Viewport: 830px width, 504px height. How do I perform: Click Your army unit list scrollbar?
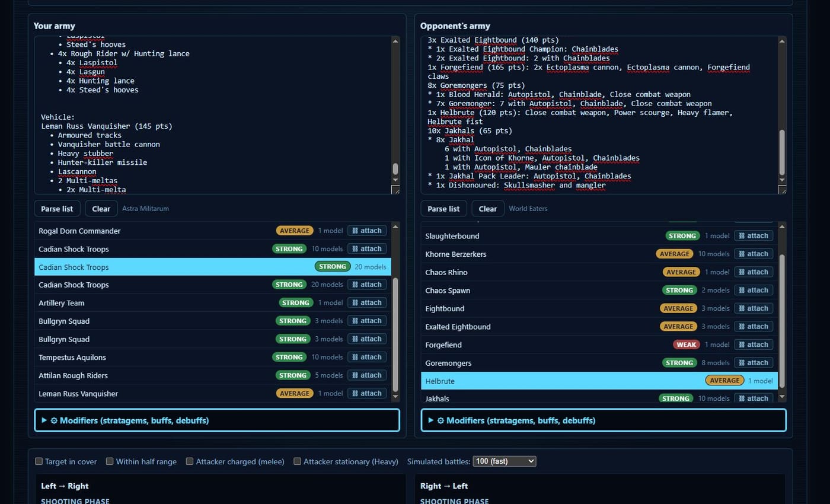[395, 334]
